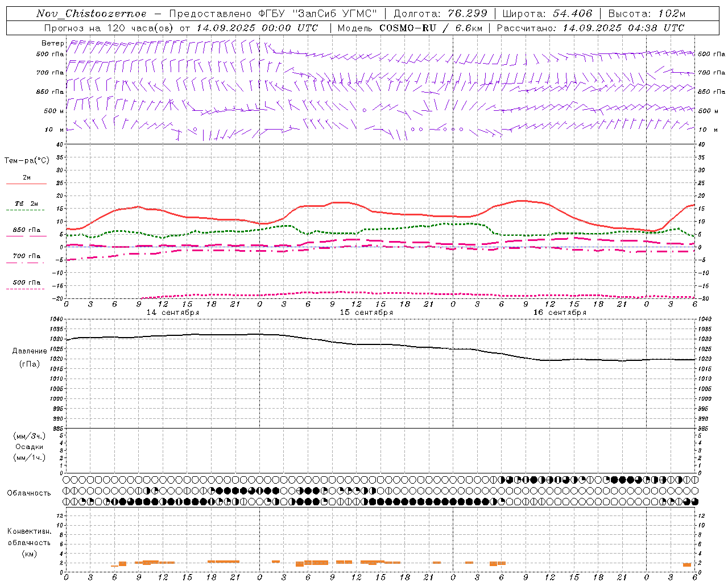This screenshot has height=582, width=728.
Task: Select the text Прогноз на 120 часа(ов)
Action: 110,28
